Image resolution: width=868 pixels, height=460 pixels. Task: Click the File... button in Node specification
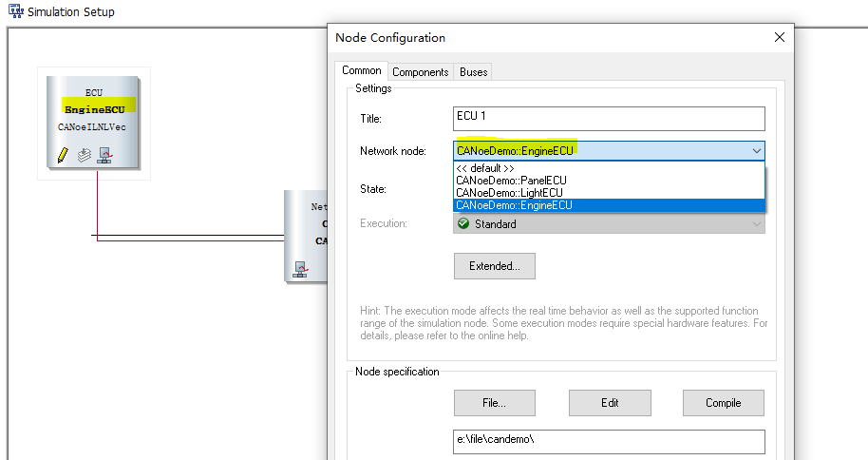tap(495, 403)
